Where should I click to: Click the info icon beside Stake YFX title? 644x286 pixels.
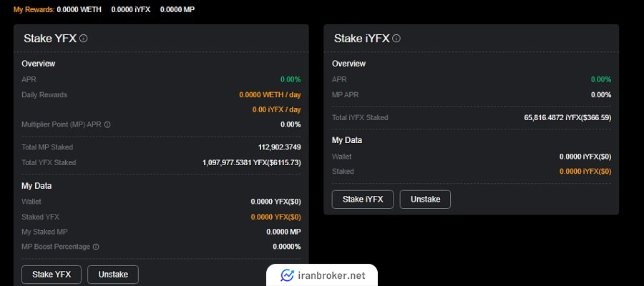point(84,39)
